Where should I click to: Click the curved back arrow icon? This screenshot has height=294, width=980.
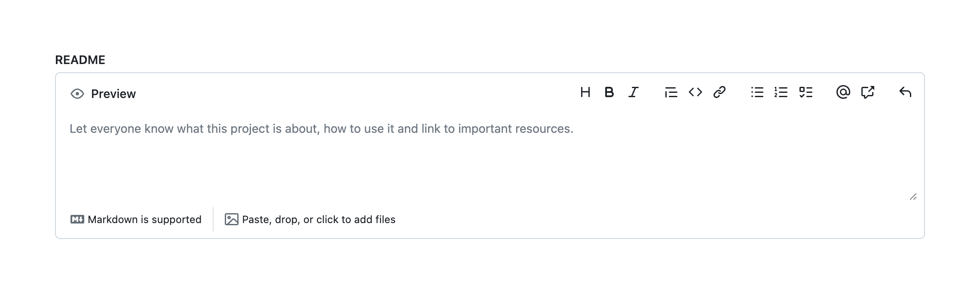pos(905,92)
